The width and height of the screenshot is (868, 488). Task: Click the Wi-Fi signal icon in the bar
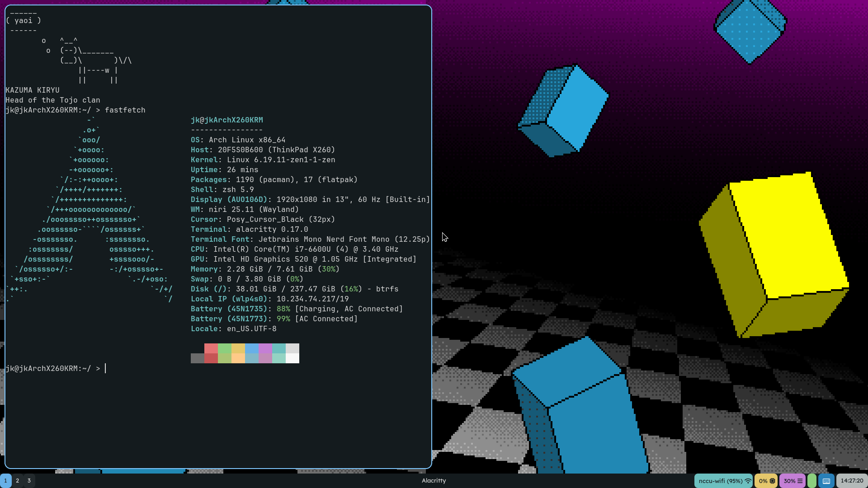pos(748,481)
